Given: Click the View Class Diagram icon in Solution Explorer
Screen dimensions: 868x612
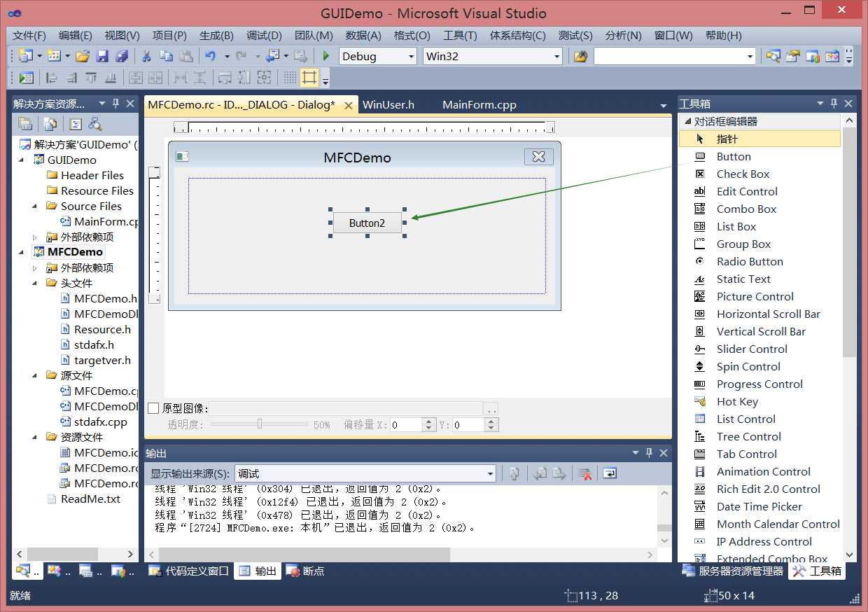Looking at the screenshot, I should coord(95,124).
